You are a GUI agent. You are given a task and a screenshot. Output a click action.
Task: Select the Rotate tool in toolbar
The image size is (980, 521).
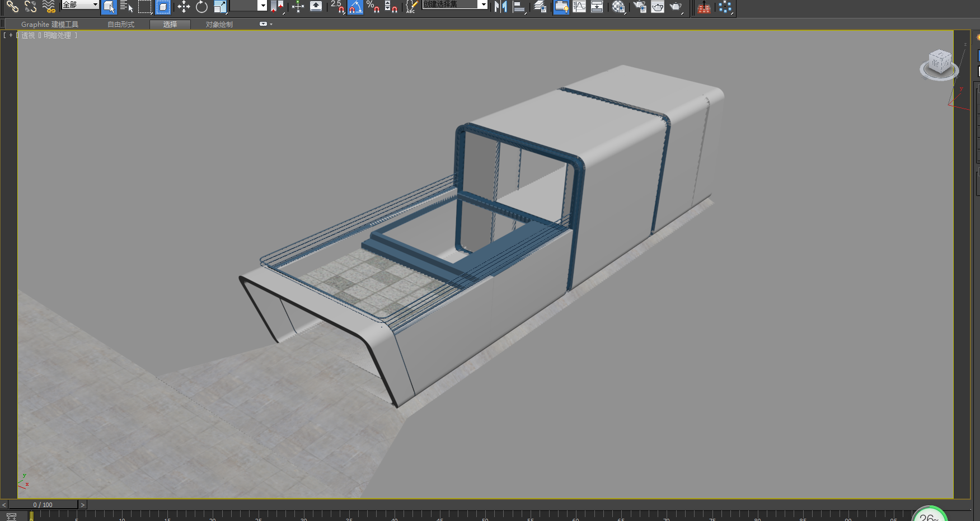pyautogui.click(x=201, y=7)
